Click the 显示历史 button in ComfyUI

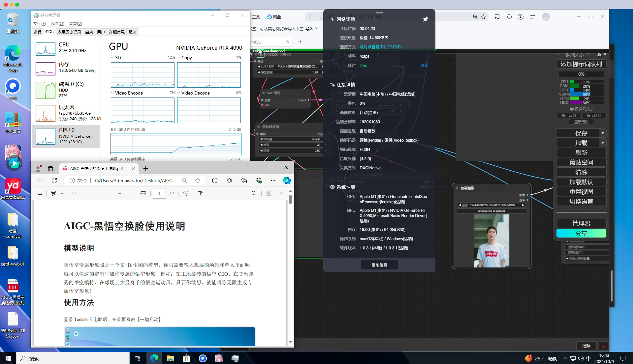[581, 122]
